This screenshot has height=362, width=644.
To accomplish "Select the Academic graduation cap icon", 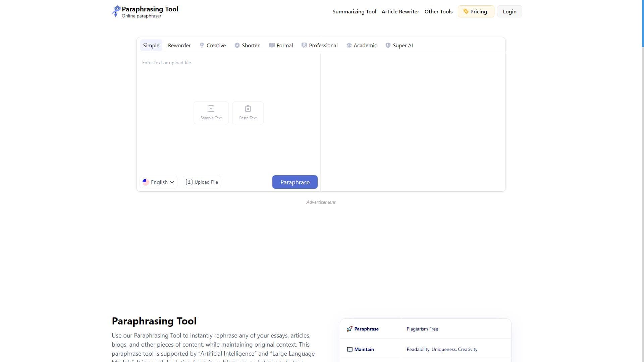I will pyautogui.click(x=349, y=45).
